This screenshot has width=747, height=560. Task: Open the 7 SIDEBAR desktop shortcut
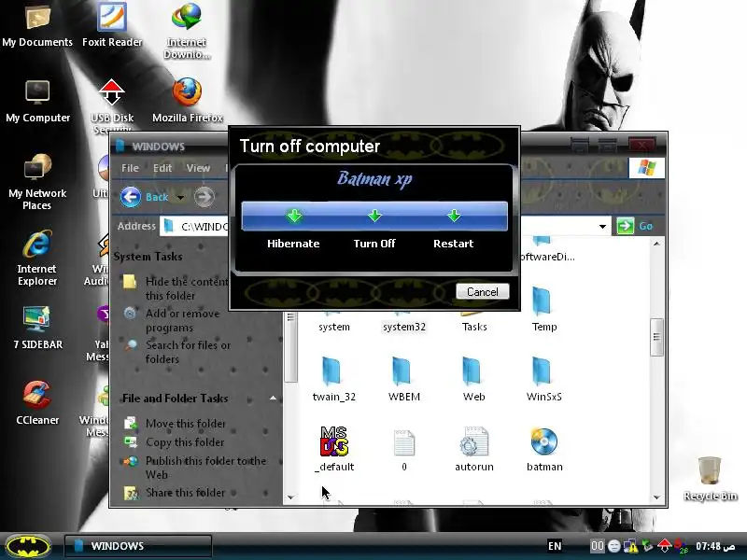coord(37,328)
